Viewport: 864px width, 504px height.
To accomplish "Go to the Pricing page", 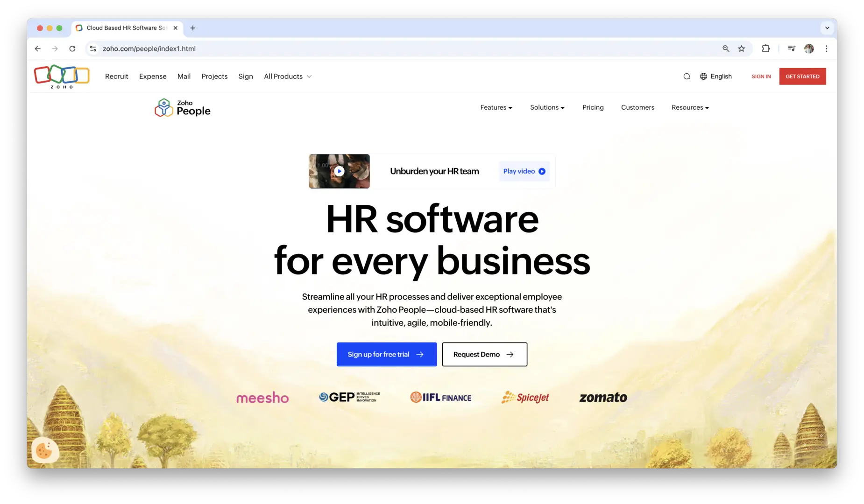I will tap(593, 107).
